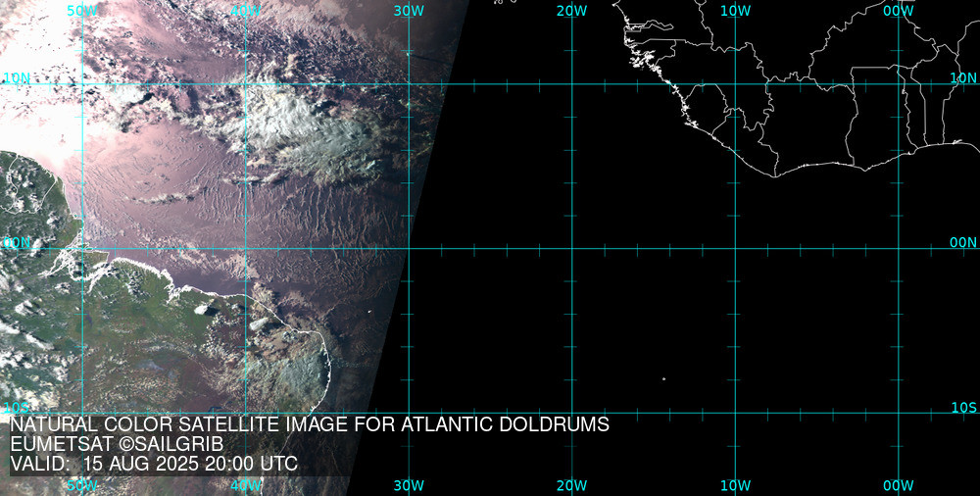This screenshot has height=496, width=980.
Task: Click the 40W longitude label along the bottom edge
Action: coord(246,485)
